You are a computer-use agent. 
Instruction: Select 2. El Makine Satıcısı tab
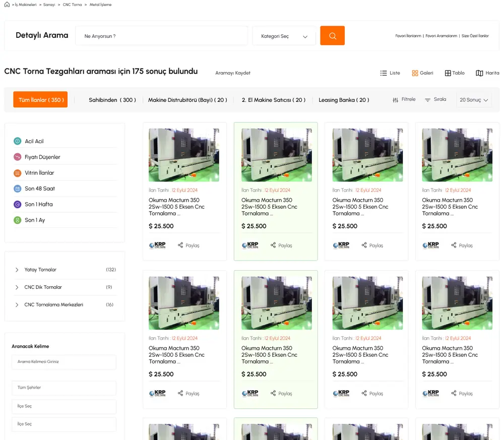(274, 100)
